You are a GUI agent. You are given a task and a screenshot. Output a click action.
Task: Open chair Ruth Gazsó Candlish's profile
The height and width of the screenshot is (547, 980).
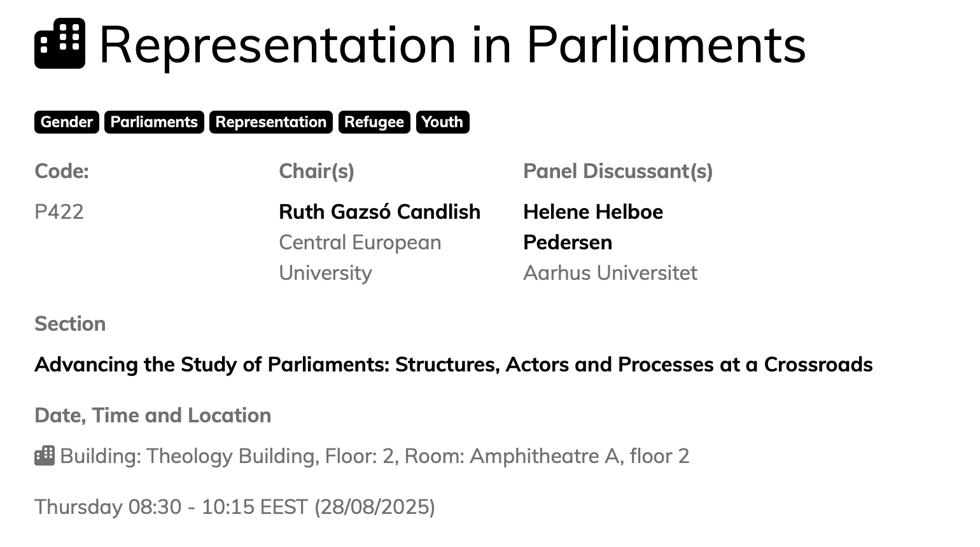(x=379, y=212)
